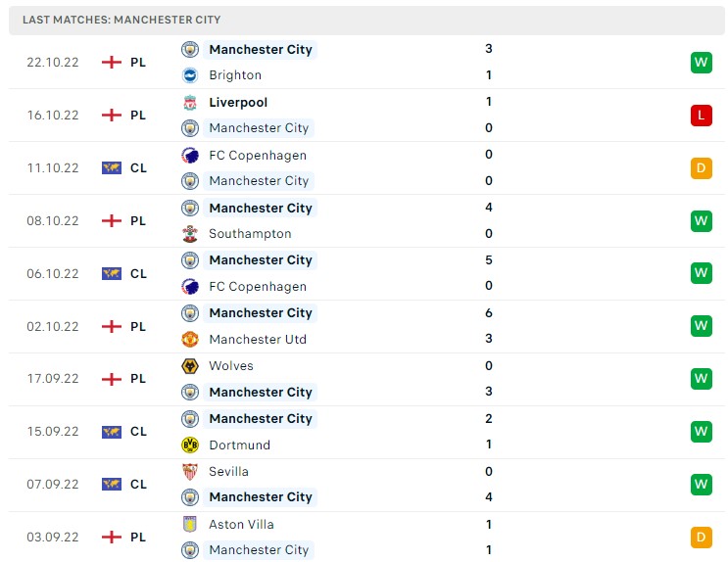Click the Sevilla club crest icon

pyautogui.click(x=190, y=472)
